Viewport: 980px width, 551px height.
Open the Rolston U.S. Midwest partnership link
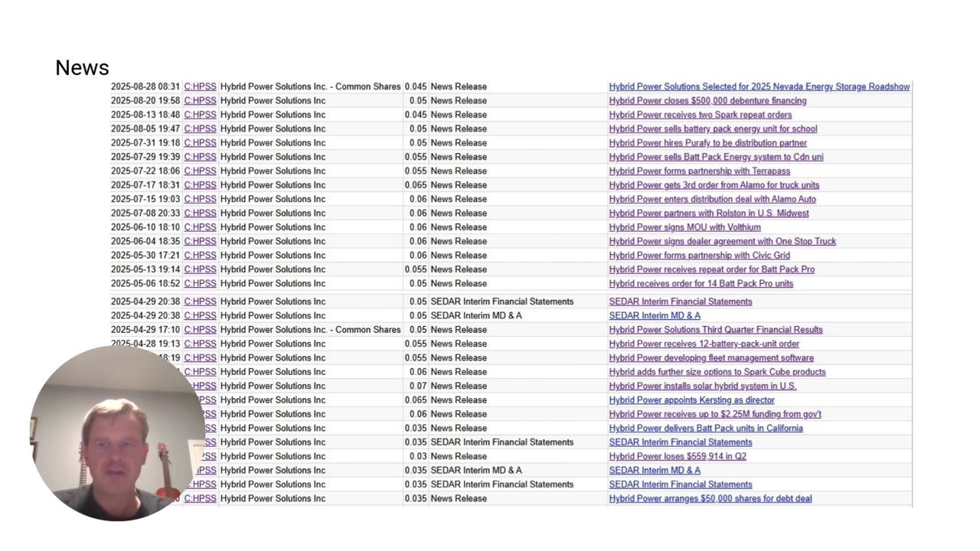tap(708, 213)
